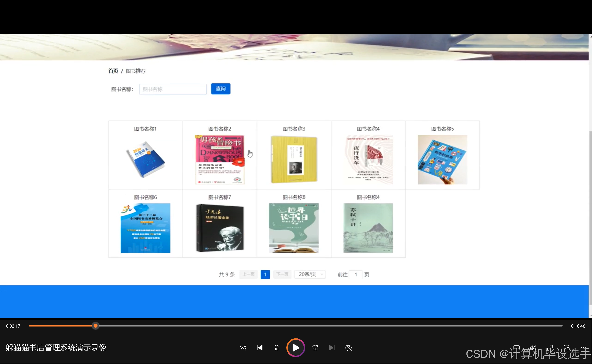Click the 前往 page number box
The width and height of the screenshot is (592, 364).
click(x=356, y=274)
